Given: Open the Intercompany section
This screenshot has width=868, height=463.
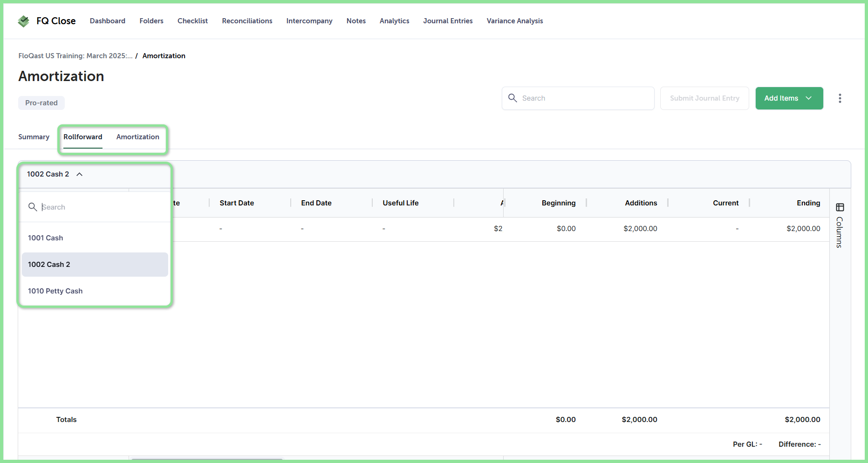Looking at the screenshot, I should point(309,21).
